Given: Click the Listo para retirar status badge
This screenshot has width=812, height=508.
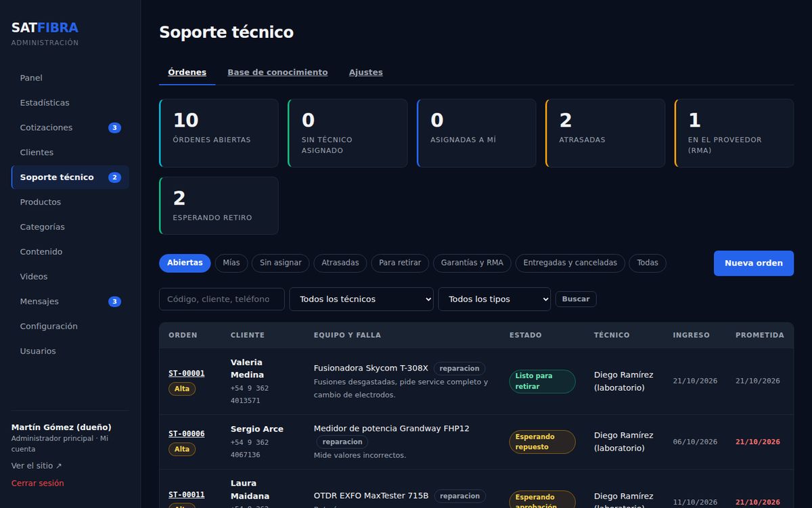Looking at the screenshot, I should pos(543,381).
